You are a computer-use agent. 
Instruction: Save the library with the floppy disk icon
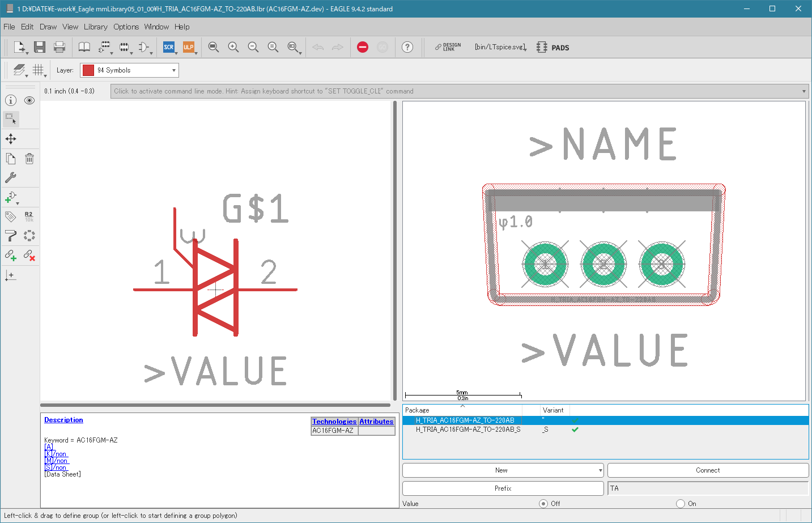(40, 47)
